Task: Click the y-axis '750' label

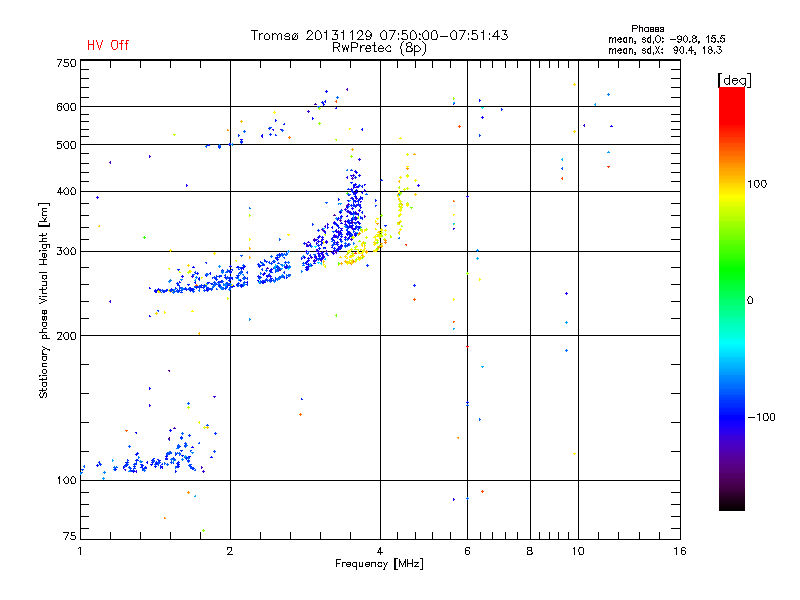Action: [66, 63]
